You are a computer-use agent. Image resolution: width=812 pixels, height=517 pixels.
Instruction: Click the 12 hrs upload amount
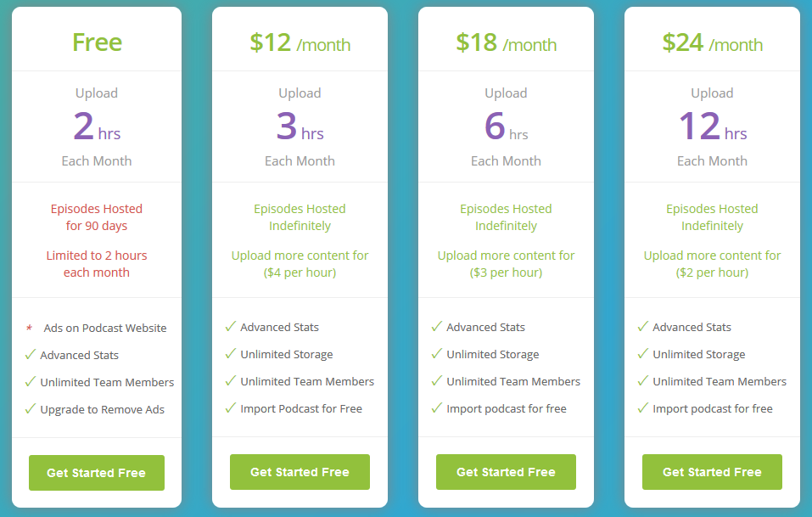[712, 127]
